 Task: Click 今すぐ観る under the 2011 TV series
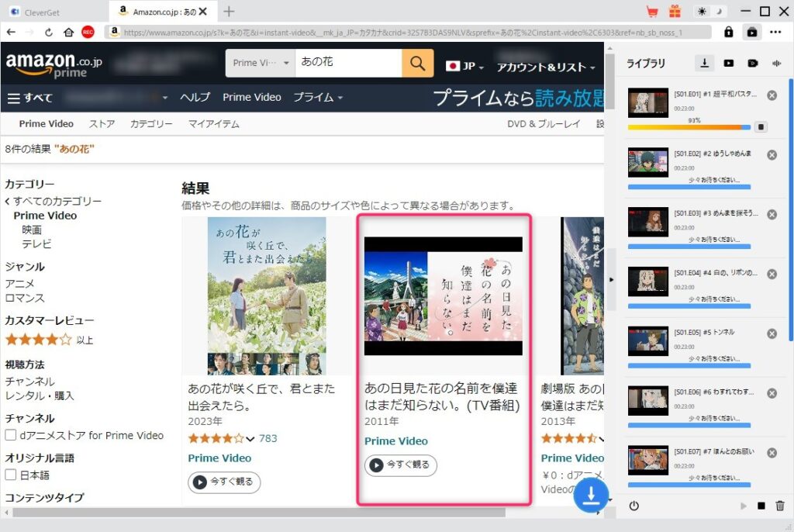point(401,465)
